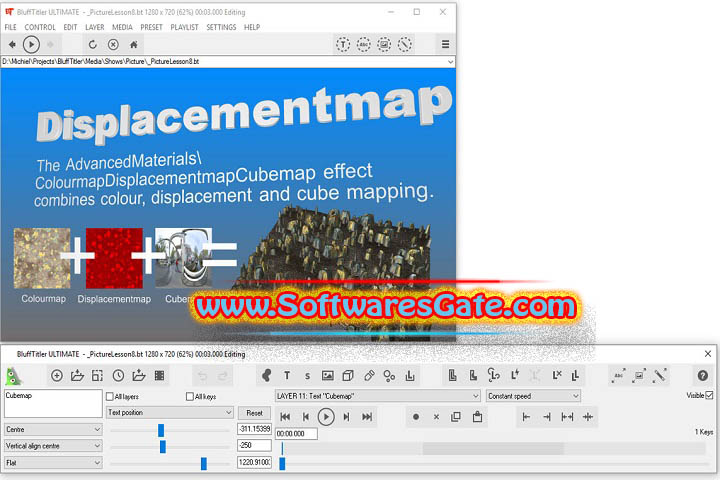The height and width of the screenshot is (480, 720).
Task: Click the value field showing -250
Action: [254, 445]
